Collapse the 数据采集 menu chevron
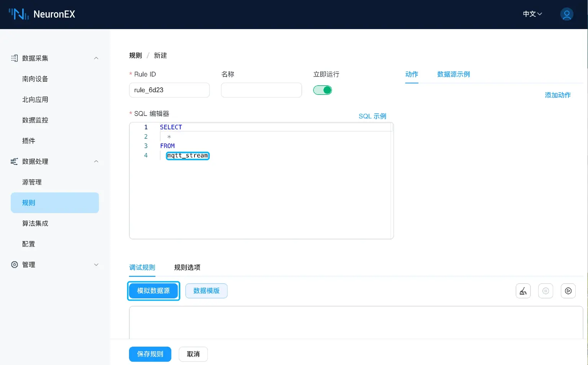This screenshot has width=588, height=365. pyautogui.click(x=96, y=58)
